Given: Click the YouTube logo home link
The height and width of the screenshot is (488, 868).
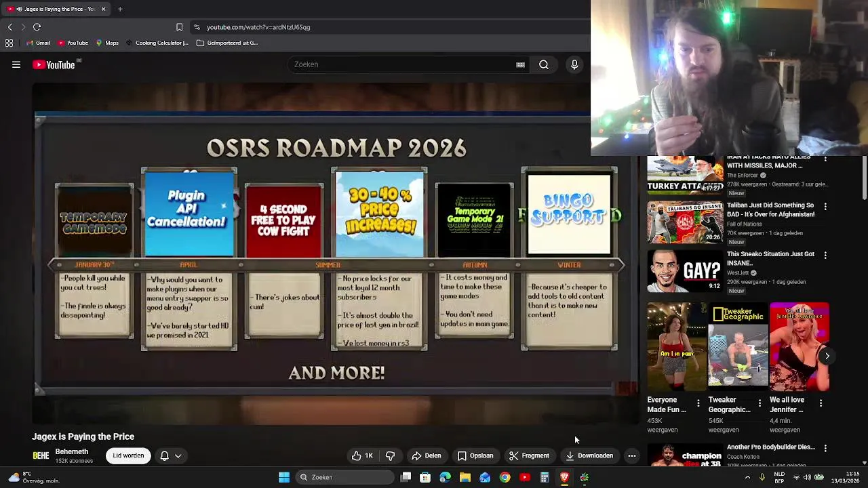Looking at the screenshot, I should (x=54, y=64).
